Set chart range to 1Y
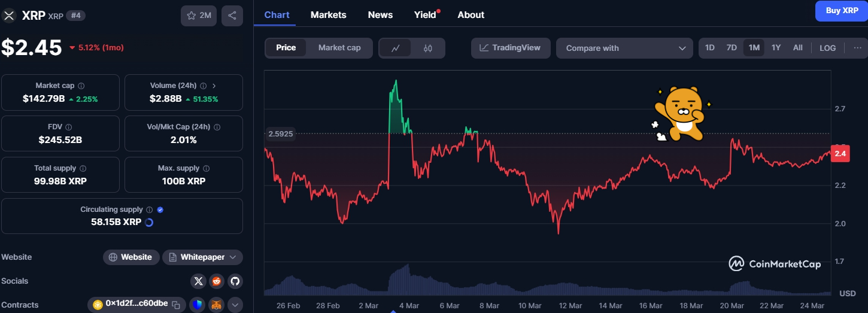The image size is (868, 313). click(x=776, y=48)
